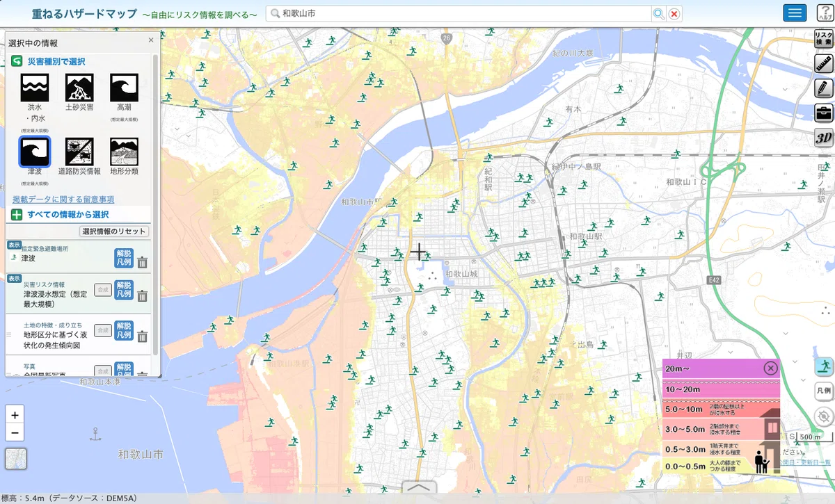
Task: Click the anchor symbol in the harbor
Action: point(95,434)
